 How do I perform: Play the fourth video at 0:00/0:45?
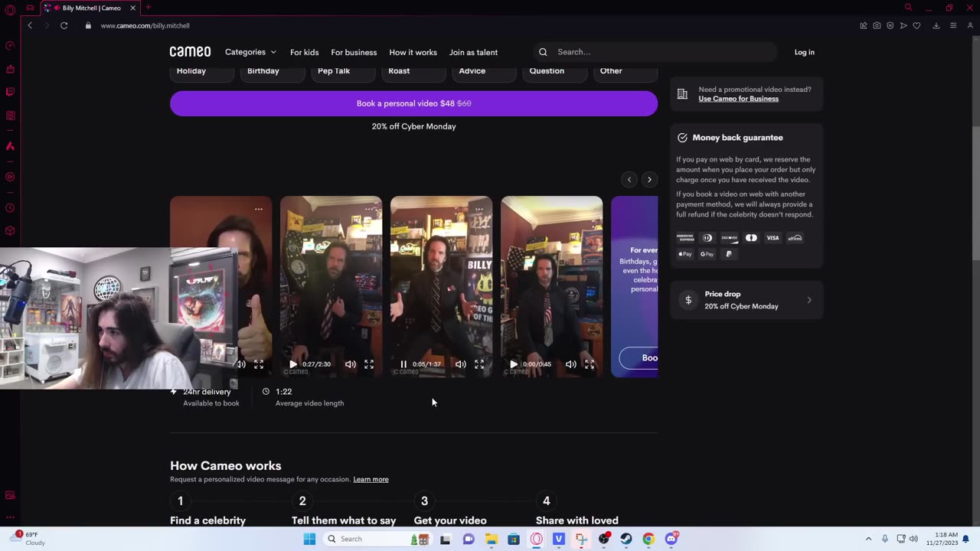514,364
